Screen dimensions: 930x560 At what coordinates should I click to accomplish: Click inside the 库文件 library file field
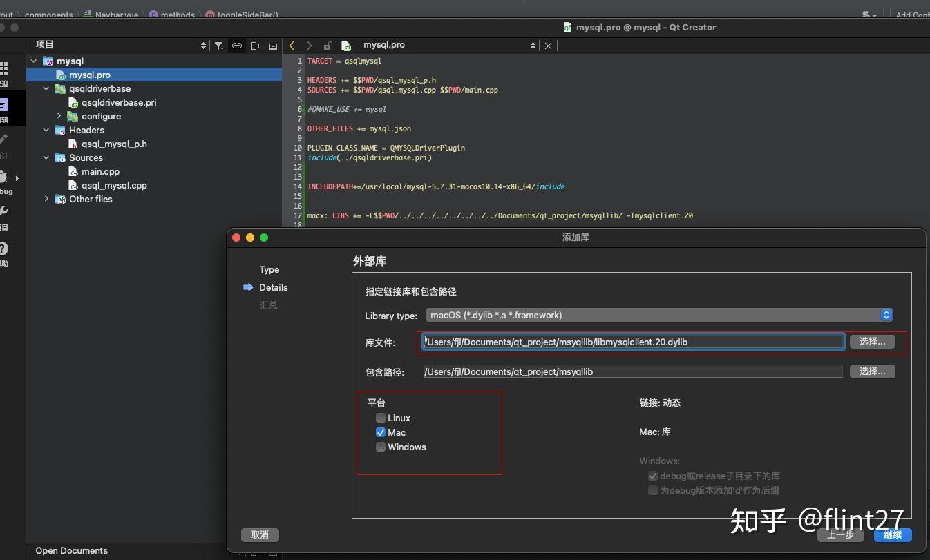[632, 341]
